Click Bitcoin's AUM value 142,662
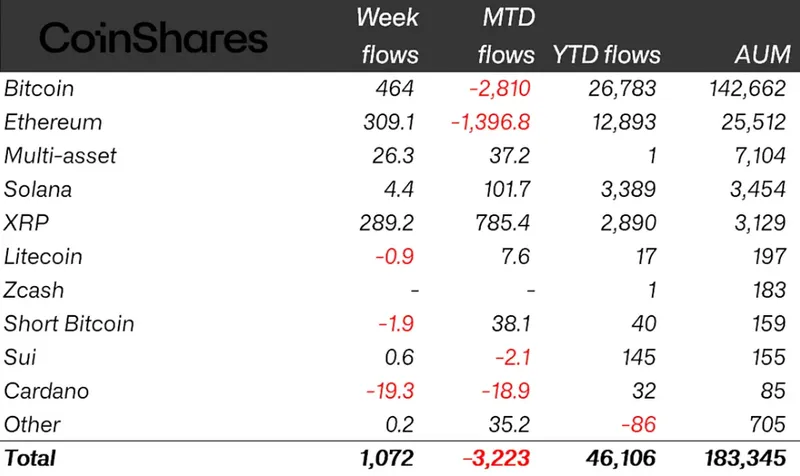800x476 pixels. pyautogui.click(x=745, y=88)
